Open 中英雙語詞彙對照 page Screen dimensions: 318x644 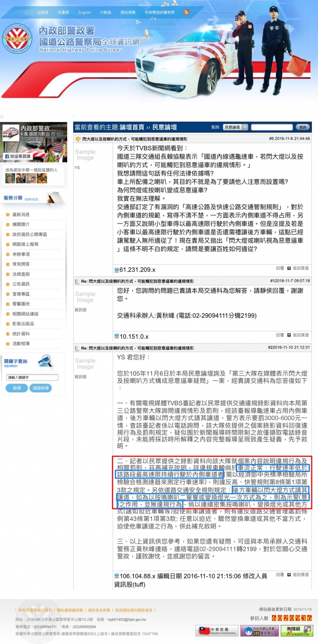coord(159,12)
